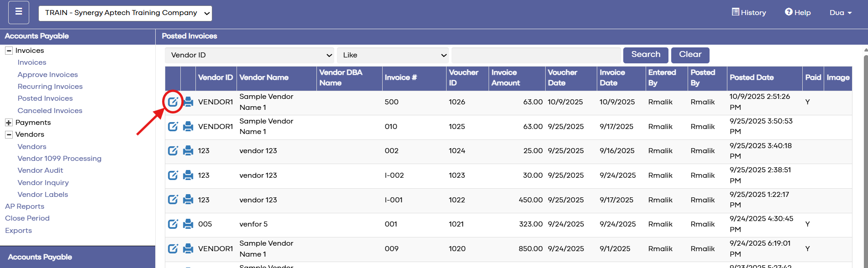Click the Search button

pyautogui.click(x=646, y=55)
